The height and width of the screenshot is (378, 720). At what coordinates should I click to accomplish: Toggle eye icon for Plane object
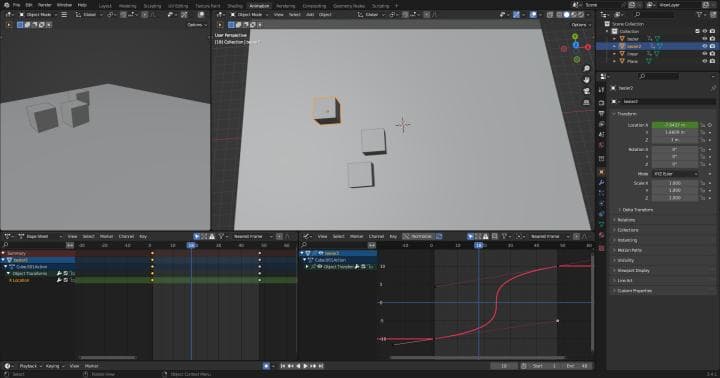[x=705, y=61]
